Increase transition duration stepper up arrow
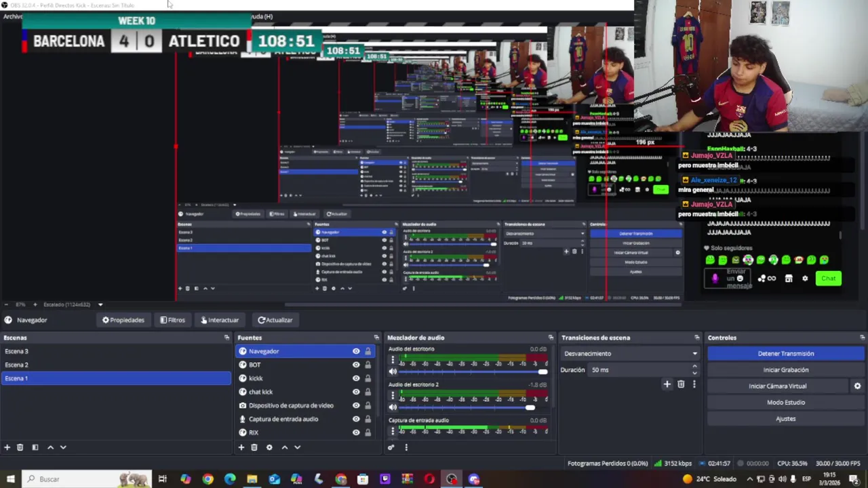 [x=694, y=367]
